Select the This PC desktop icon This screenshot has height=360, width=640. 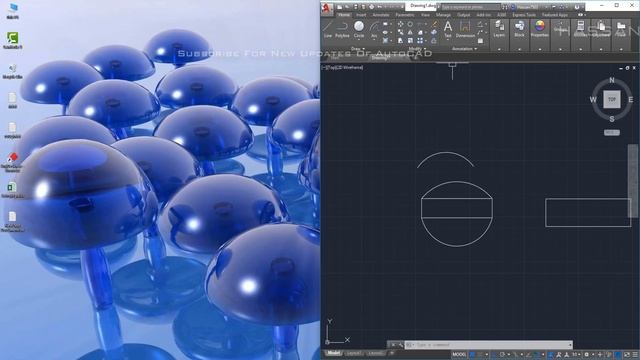pyautogui.click(x=13, y=11)
